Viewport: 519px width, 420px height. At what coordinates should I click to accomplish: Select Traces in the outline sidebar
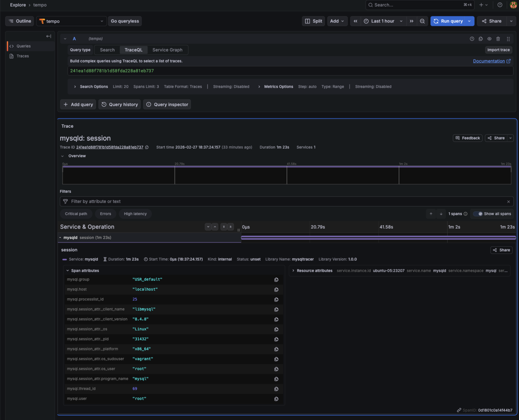30,56
